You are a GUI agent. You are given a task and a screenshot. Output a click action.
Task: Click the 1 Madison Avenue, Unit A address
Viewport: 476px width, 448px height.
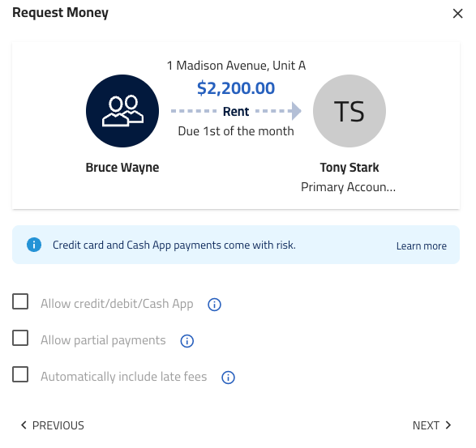pos(236,66)
